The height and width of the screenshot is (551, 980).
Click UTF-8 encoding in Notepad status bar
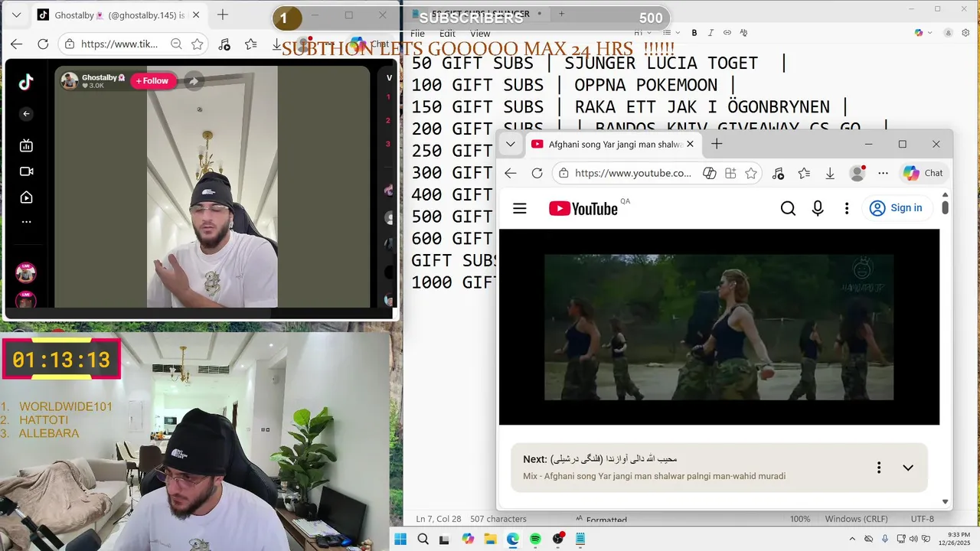tap(922, 519)
